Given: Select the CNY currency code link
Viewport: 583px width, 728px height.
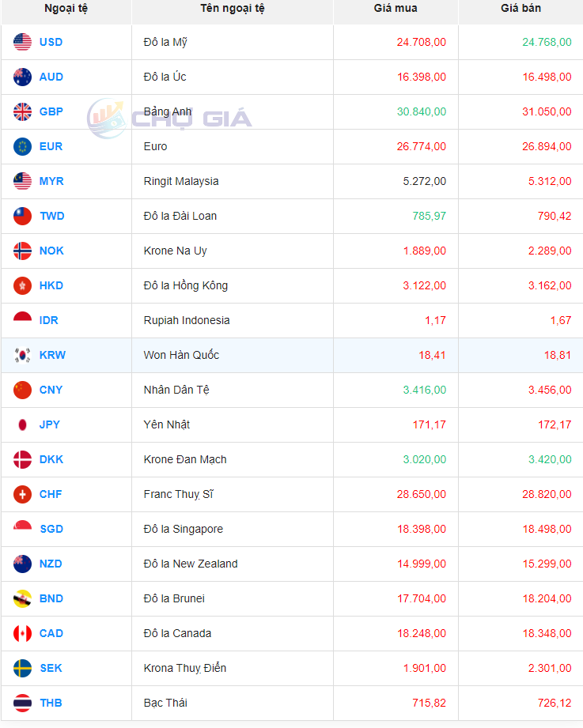Looking at the screenshot, I should [x=51, y=390].
